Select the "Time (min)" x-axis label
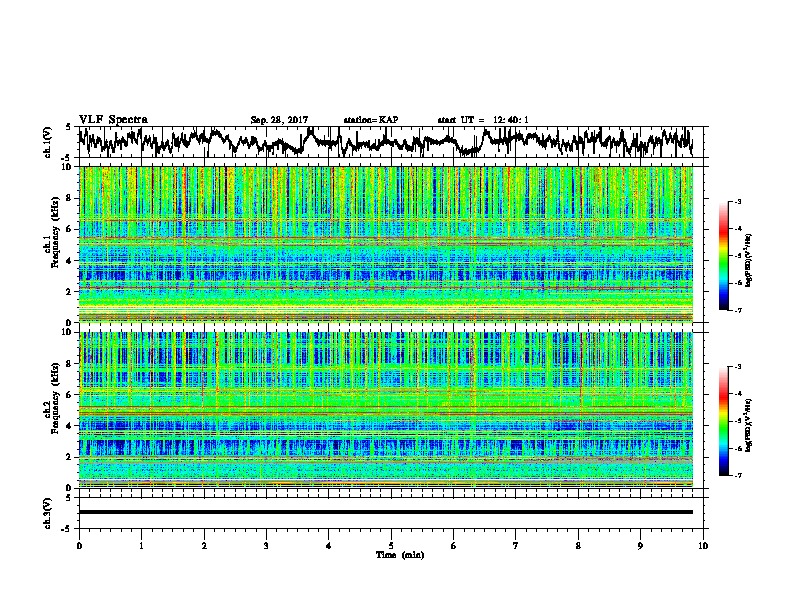The height and width of the screenshot is (612, 792). tap(400, 555)
